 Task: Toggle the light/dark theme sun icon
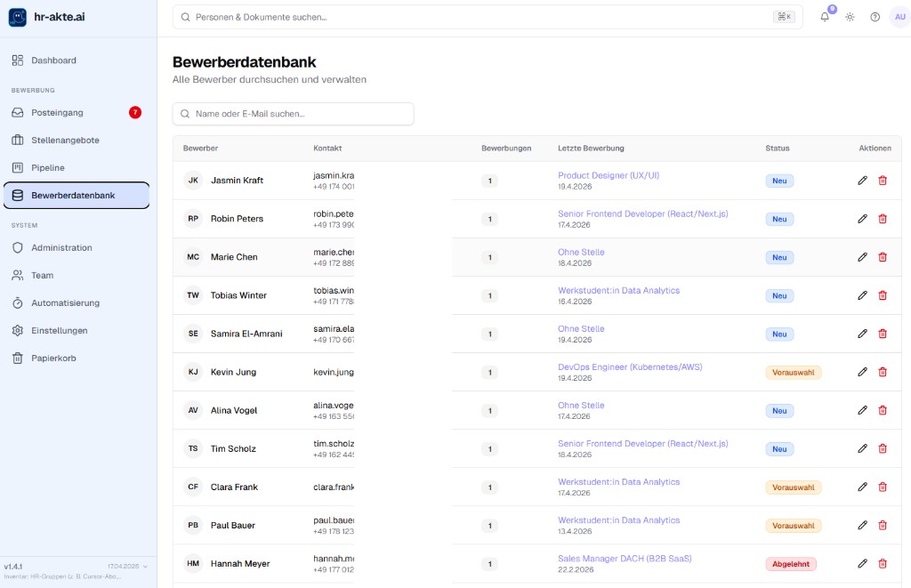pyautogui.click(x=850, y=17)
